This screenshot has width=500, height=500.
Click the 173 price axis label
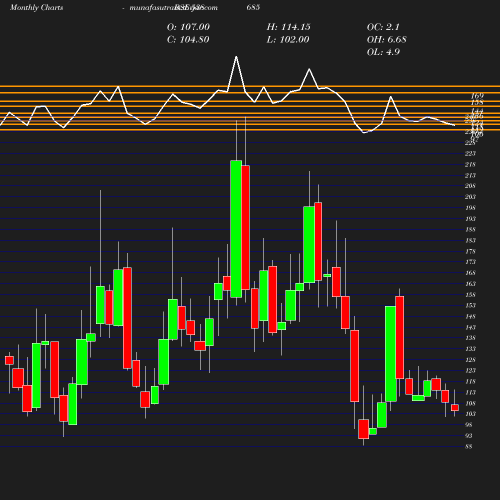[470, 262]
